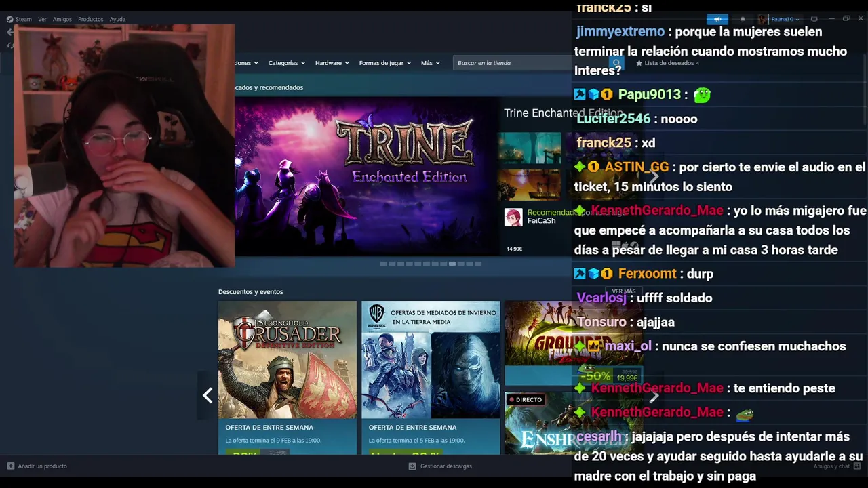This screenshot has width=868, height=488.
Task: Click the Trine Enchanted Edition title text
Action: [x=563, y=113]
